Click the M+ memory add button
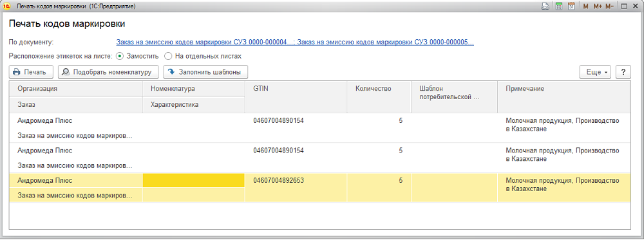The width and height of the screenshot is (644, 240). tap(598, 6)
